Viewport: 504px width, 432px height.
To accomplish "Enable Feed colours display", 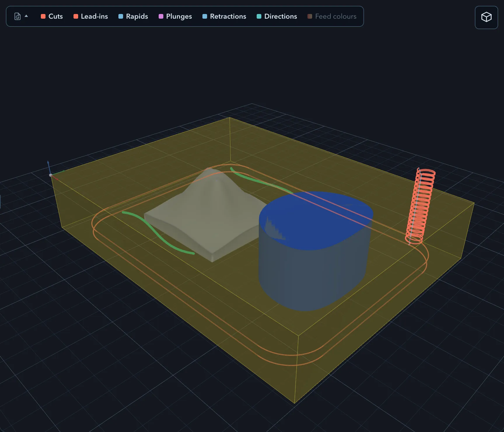I will click(332, 16).
